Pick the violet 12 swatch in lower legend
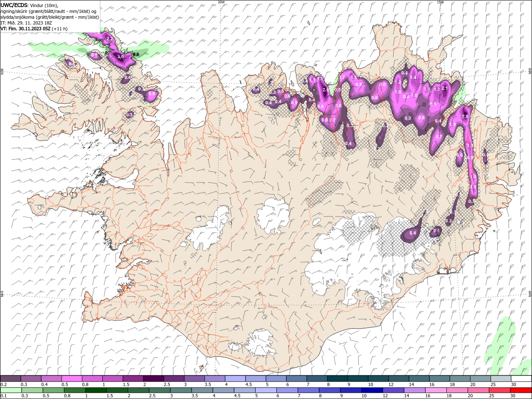Screen dimensions: 532x399 [x=394, y=390]
